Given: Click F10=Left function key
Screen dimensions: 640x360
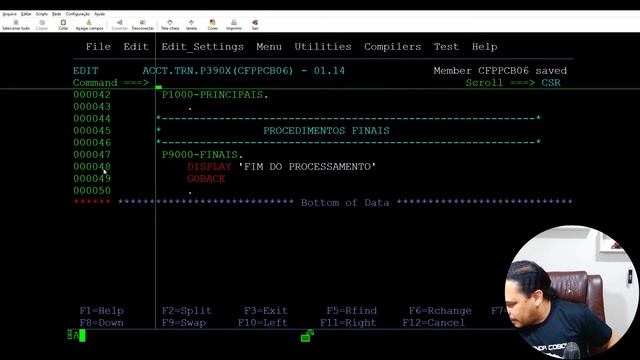Looking at the screenshot, I should point(263,323).
